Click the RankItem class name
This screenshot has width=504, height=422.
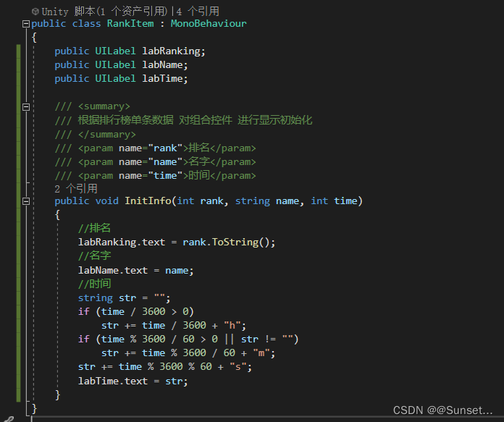click(x=130, y=23)
